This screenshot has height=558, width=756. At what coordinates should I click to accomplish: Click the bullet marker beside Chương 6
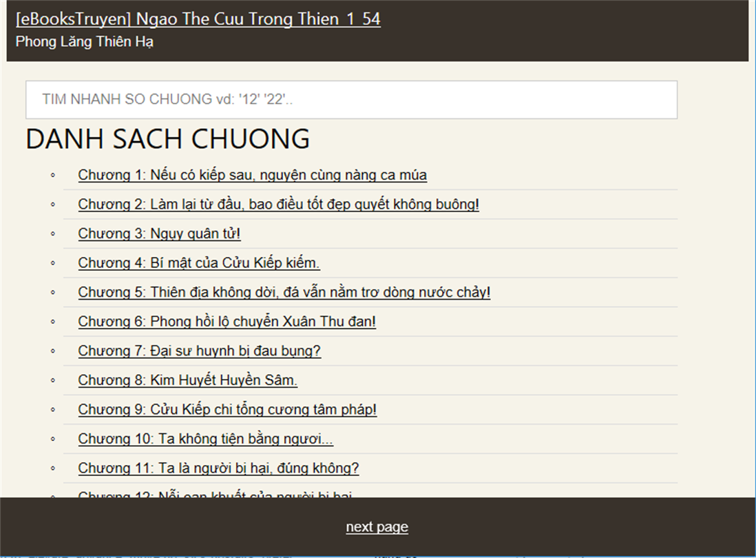click(x=53, y=322)
